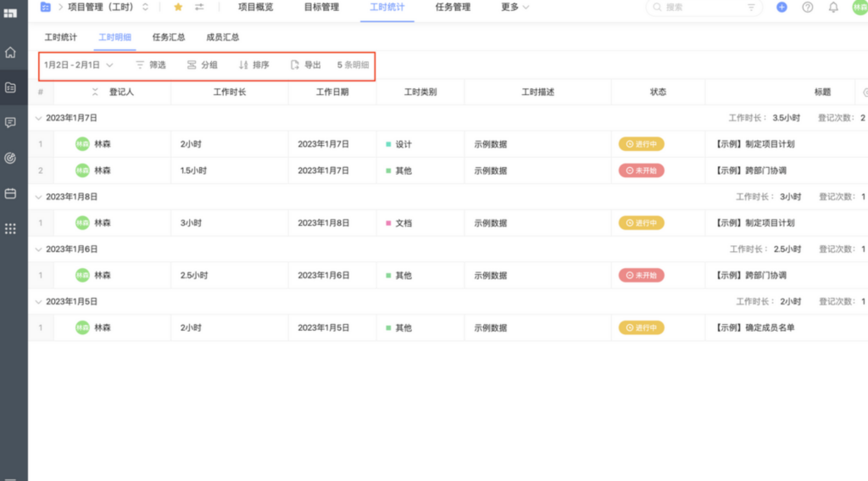Switch to the 成员汇总 sub-tab
This screenshot has height=481, width=868.
click(223, 37)
